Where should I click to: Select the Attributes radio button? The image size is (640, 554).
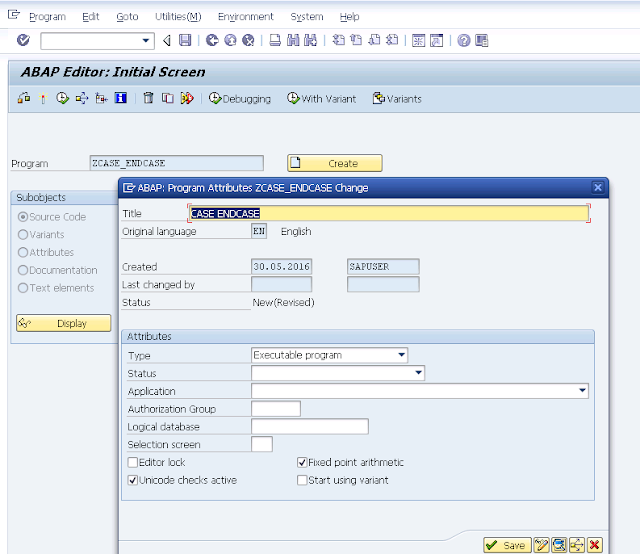pyautogui.click(x=23, y=252)
